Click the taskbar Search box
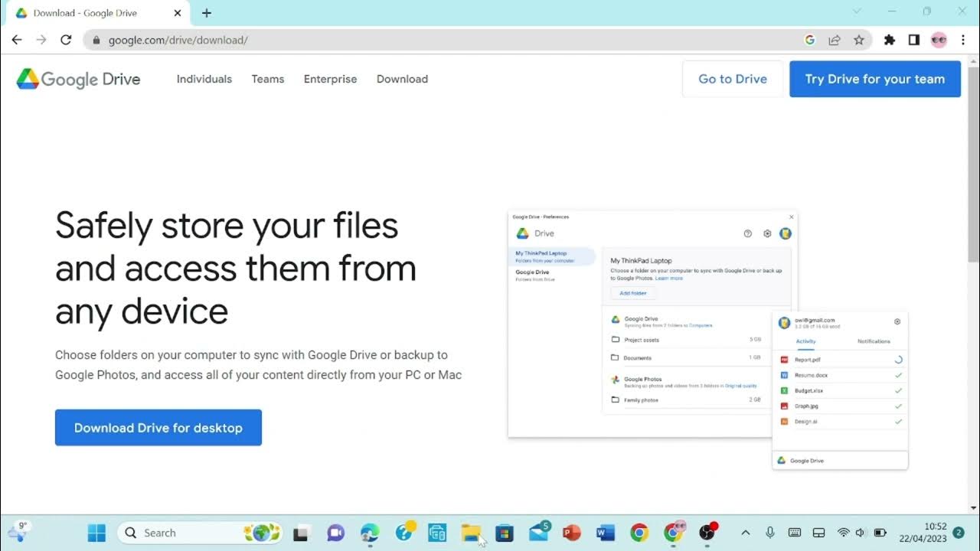 tap(201, 533)
